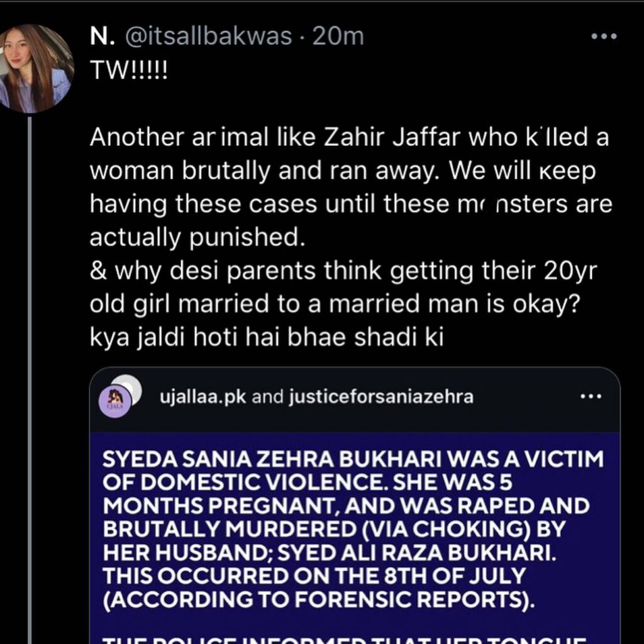Tap the cut-off 'THE POLICE INFORMED' line
Screen dimensions: 644x644
click(344, 640)
